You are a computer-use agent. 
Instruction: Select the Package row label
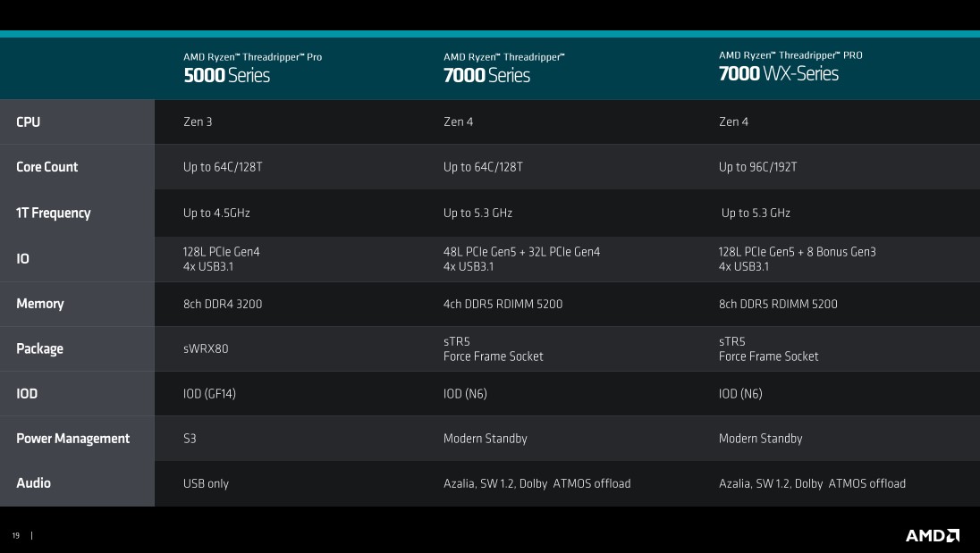(x=40, y=348)
